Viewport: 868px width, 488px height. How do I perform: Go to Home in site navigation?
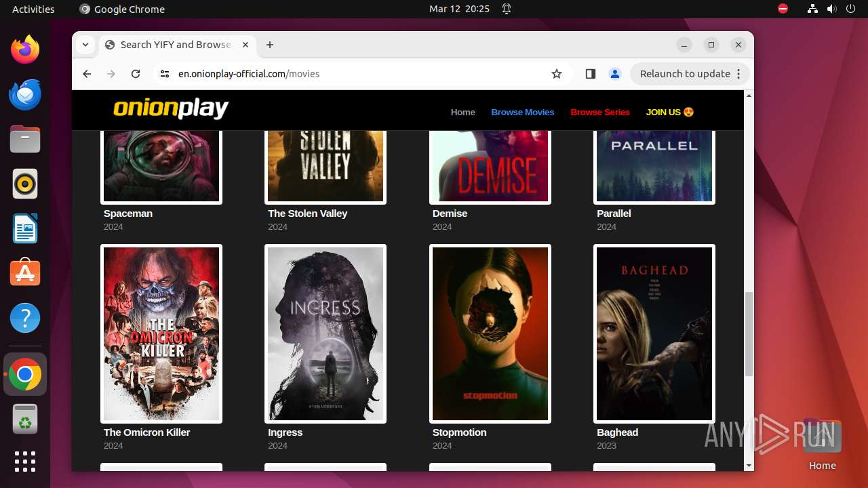coord(462,112)
